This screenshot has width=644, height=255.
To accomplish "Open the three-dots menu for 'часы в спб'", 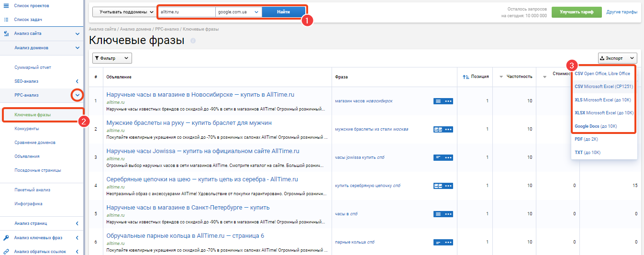I will pyautogui.click(x=448, y=214).
